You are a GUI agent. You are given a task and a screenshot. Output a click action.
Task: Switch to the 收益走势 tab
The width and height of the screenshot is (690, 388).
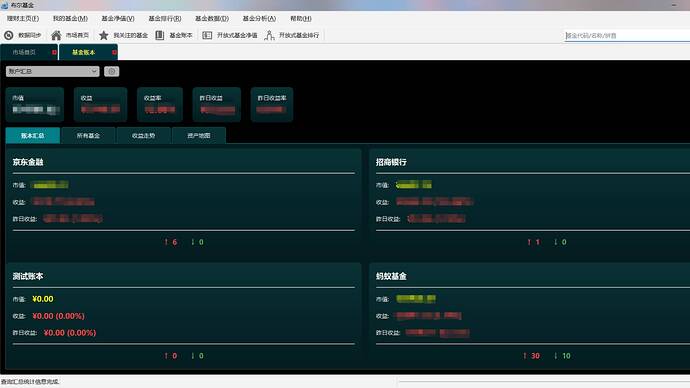143,135
